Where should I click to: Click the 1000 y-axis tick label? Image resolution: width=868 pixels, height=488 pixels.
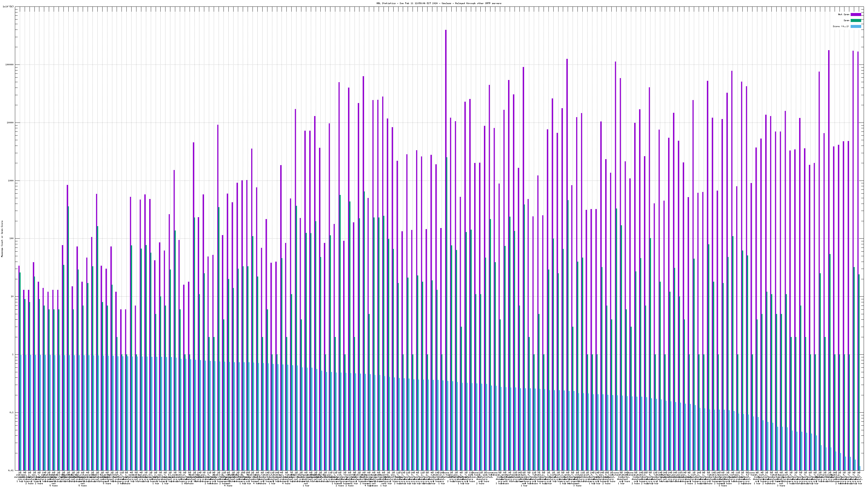tap(11, 181)
